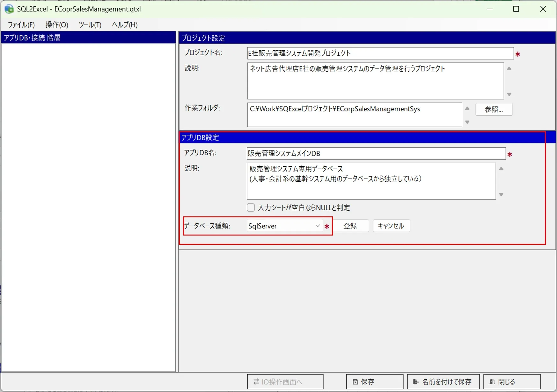The image size is (557, 392).
Task: Click the キャンセル button
Action: (391, 226)
